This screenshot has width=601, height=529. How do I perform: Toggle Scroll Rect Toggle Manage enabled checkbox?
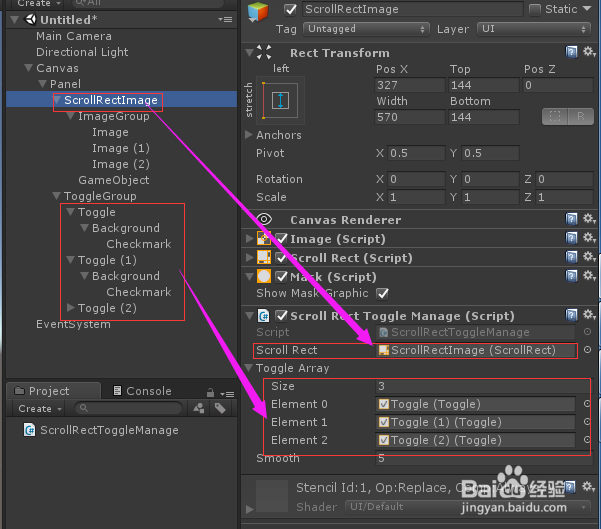(282, 316)
